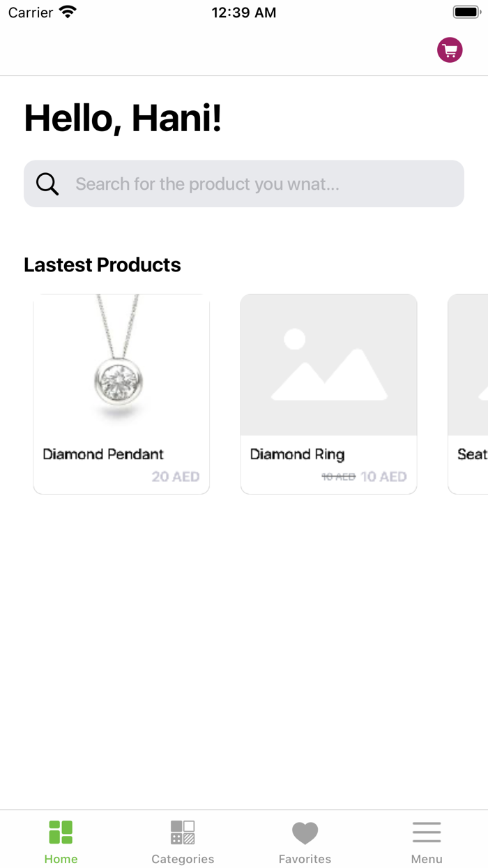488x868 pixels.
Task: Tap the Favorites heart icon
Action: tap(305, 832)
